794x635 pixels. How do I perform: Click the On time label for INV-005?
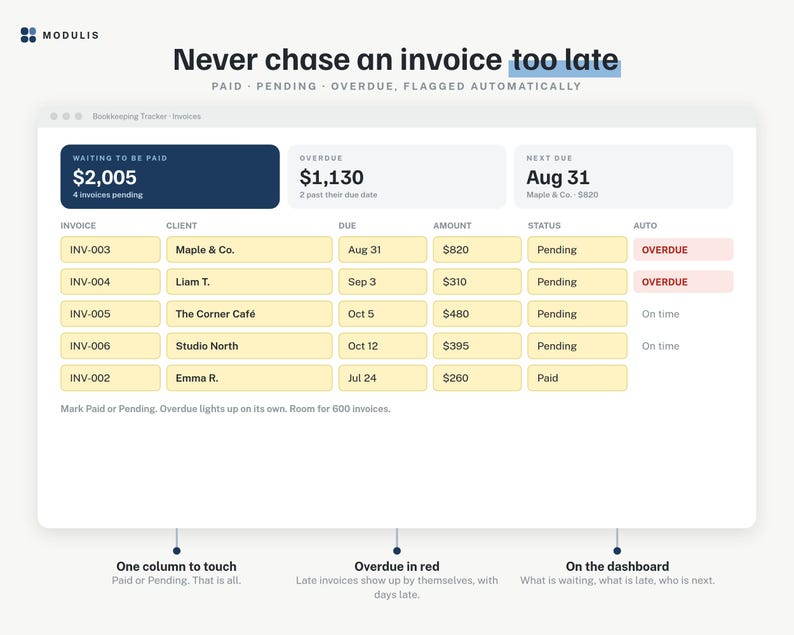660,314
